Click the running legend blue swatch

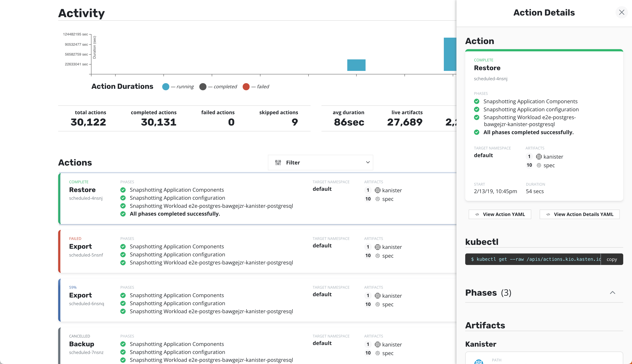pyautogui.click(x=166, y=87)
